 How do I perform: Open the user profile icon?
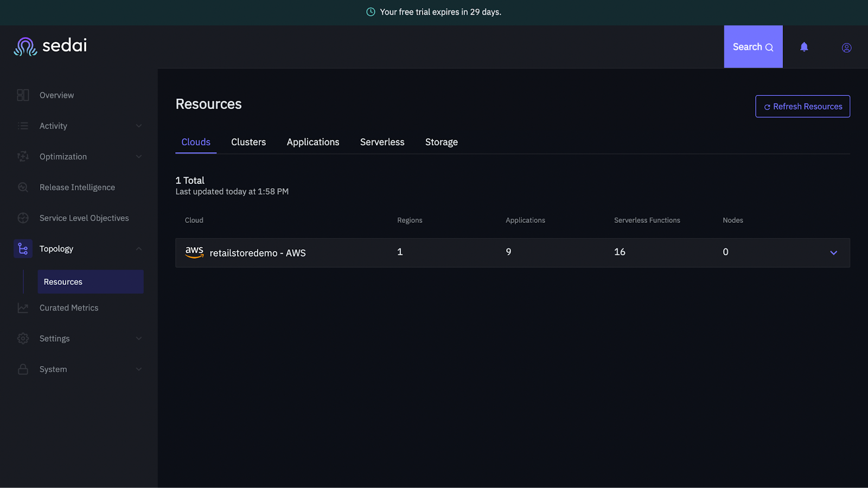[x=846, y=48]
